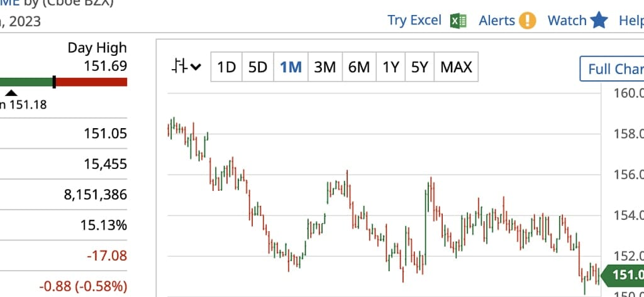The height and width of the screenshot is (297, 644).
Task: Click the red portion of day range bar
Action: coord(91,82)
